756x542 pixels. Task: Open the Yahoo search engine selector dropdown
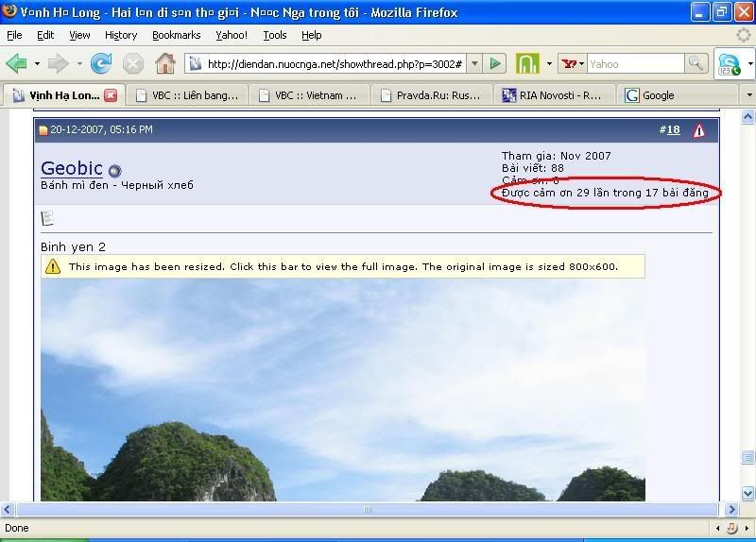(x=571, y=64)
